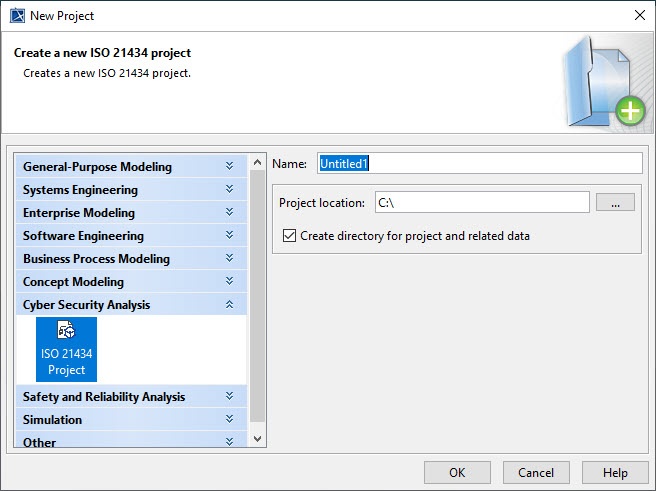656x491 pixels.
Task: Open Help for the dialog
Action: coord(615,472)
